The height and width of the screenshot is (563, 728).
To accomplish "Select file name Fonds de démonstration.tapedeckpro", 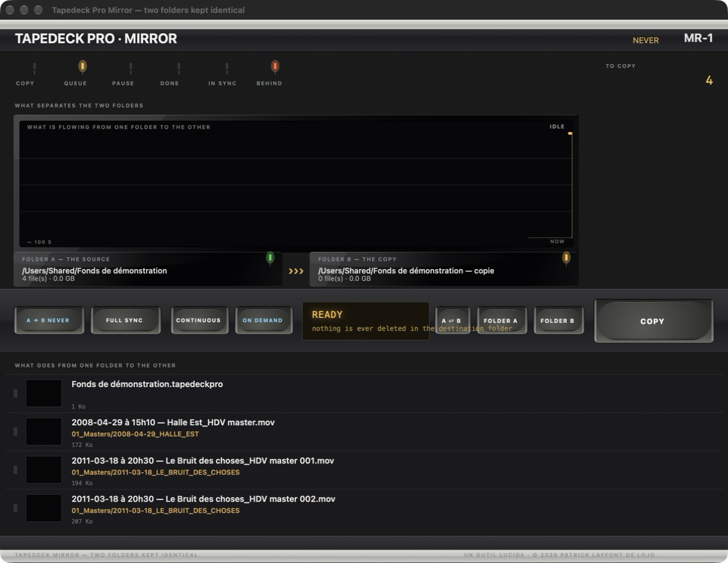I will (x=147, y=384).
